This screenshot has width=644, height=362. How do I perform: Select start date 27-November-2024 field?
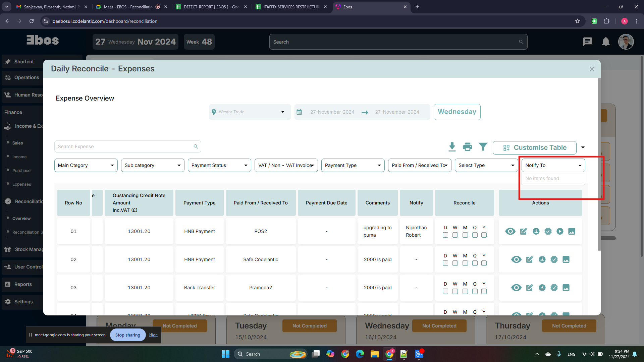tap(332, 112)
